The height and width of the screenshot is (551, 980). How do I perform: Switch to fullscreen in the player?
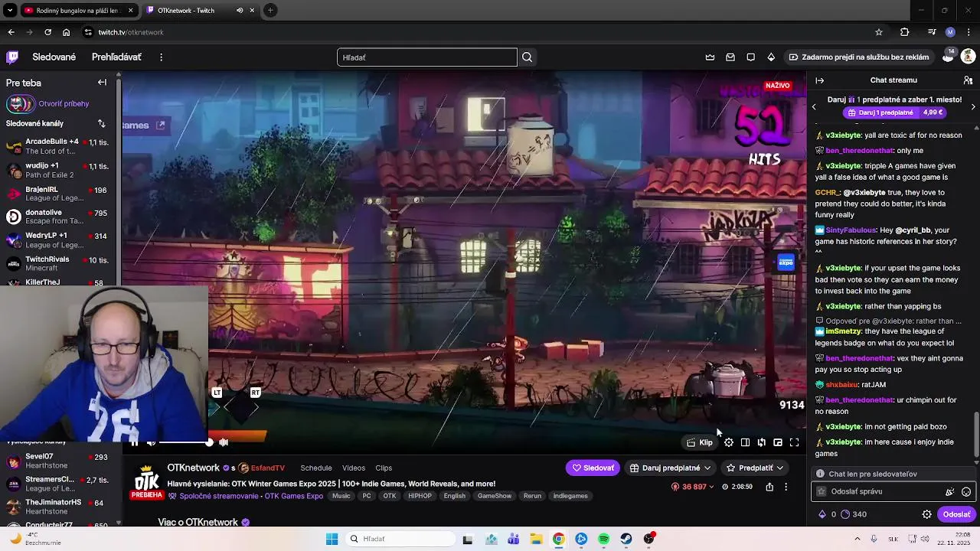click(x=794, y=442)
